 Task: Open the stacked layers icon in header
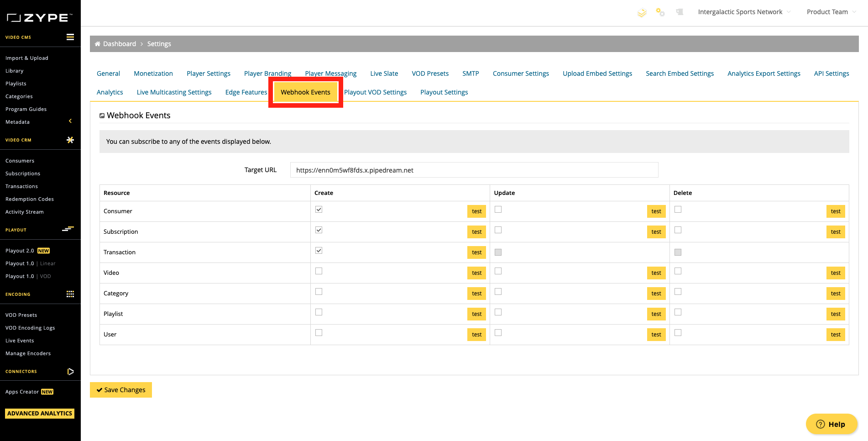642,13
